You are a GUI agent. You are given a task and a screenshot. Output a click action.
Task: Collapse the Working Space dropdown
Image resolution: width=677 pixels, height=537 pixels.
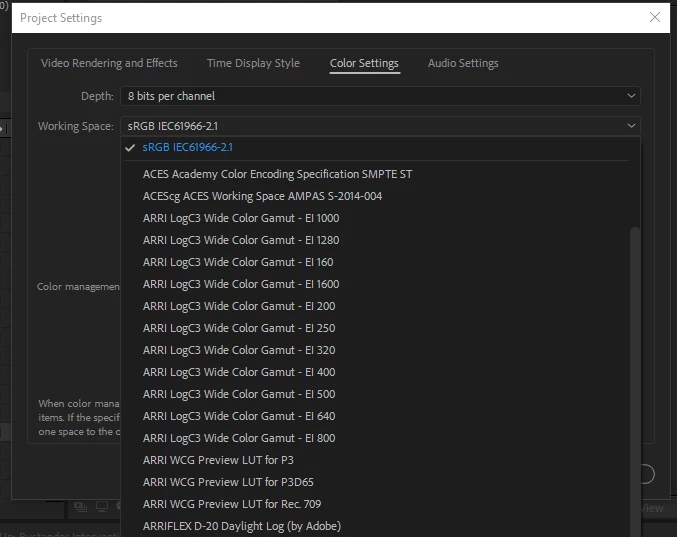tap(380, 126)
